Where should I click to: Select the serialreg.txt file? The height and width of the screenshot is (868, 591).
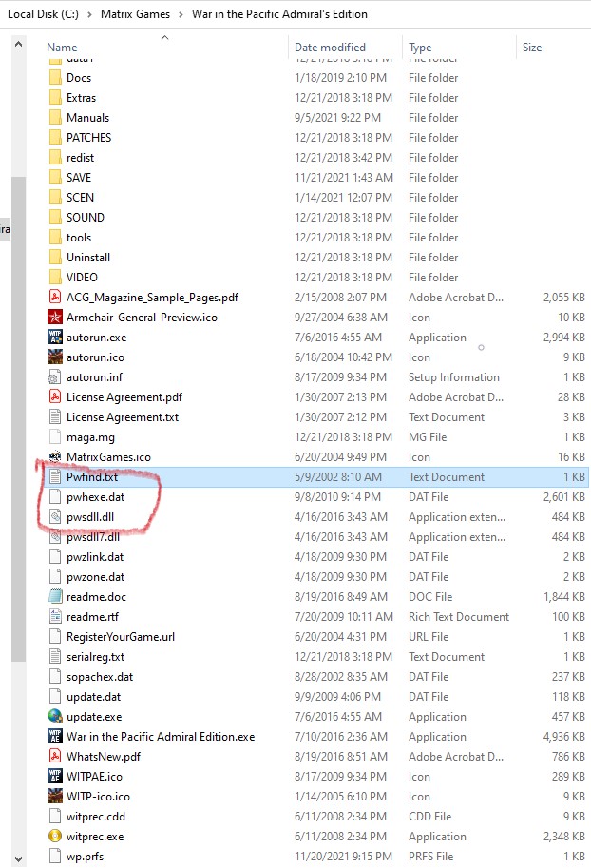(95, 657)
